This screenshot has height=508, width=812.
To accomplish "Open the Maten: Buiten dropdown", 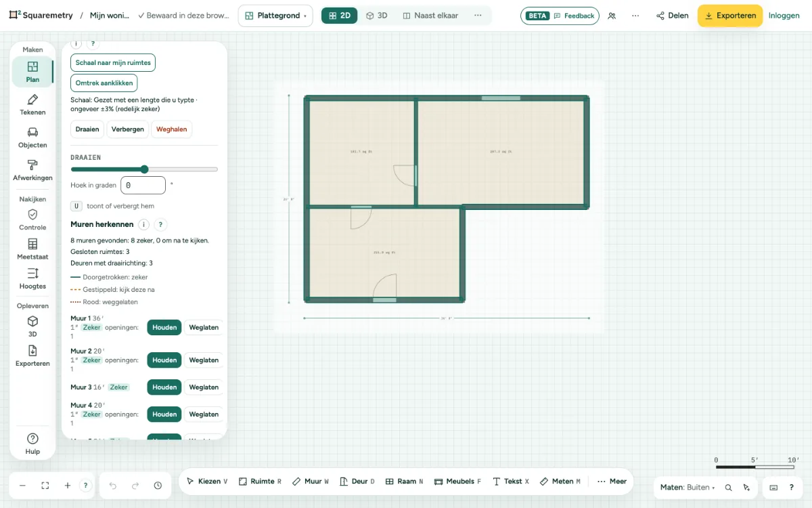I will (x=687, y=488).
